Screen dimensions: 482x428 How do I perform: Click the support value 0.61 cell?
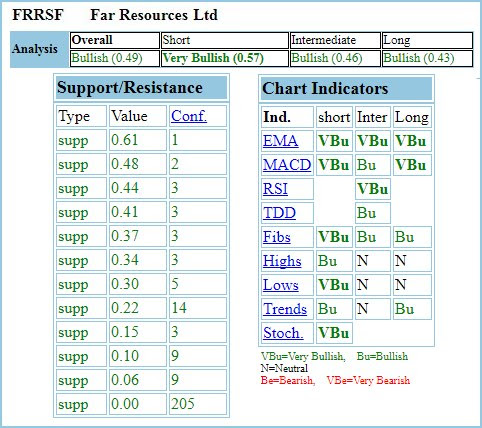point(138,140)
